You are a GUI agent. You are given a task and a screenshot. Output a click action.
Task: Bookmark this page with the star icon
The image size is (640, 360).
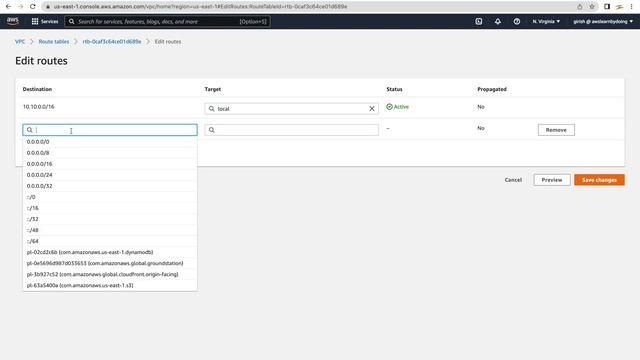click(592, 7)
